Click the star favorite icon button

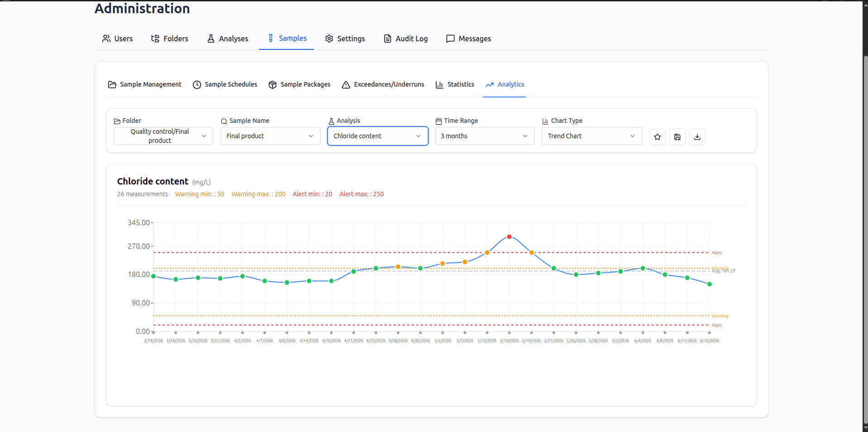click(657, 137)
